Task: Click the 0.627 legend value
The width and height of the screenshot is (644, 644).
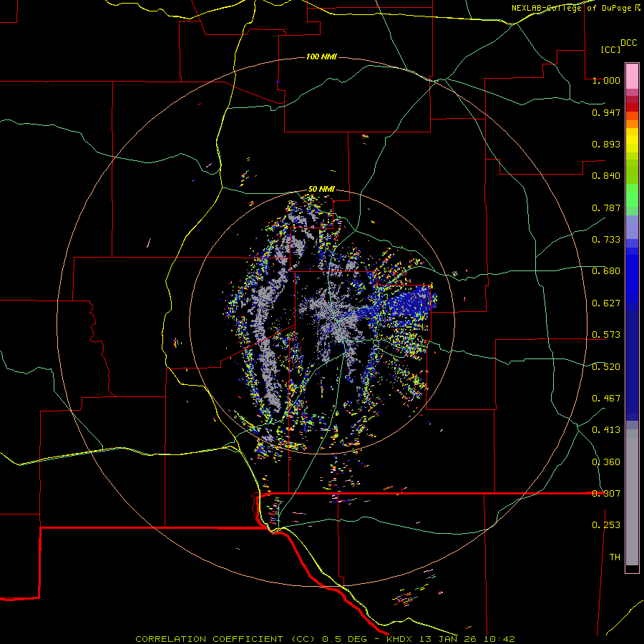Action: [x=606, y=303]
